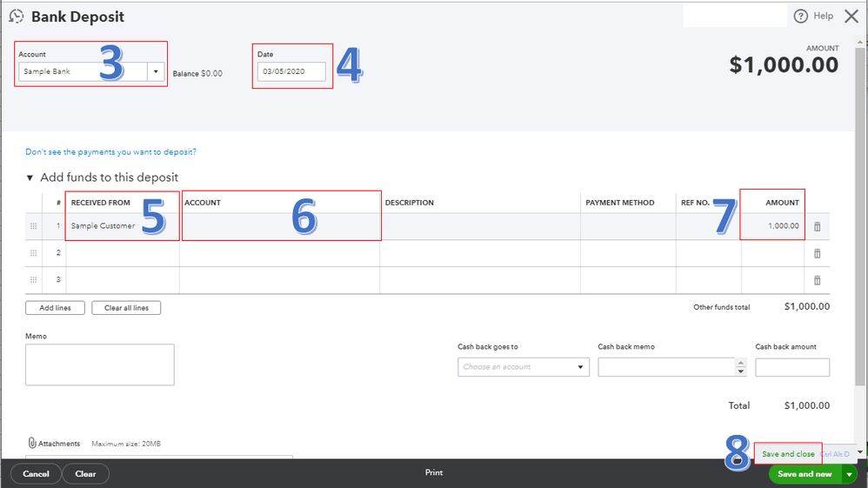Open the Sample Bank account dropdown
The height and width of the screenshot is (488, 868).
[x=156, y=71]
